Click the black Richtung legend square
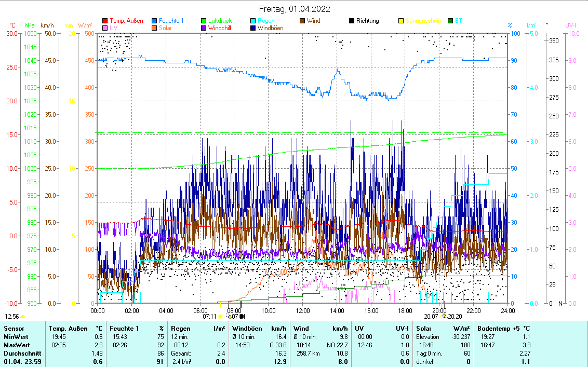The width and height of the screenshot is (588, 367). point(352,21)
